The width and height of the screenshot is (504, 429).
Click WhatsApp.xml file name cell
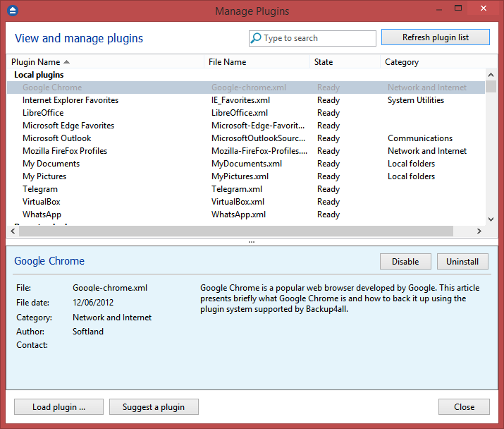click(238, 214)
